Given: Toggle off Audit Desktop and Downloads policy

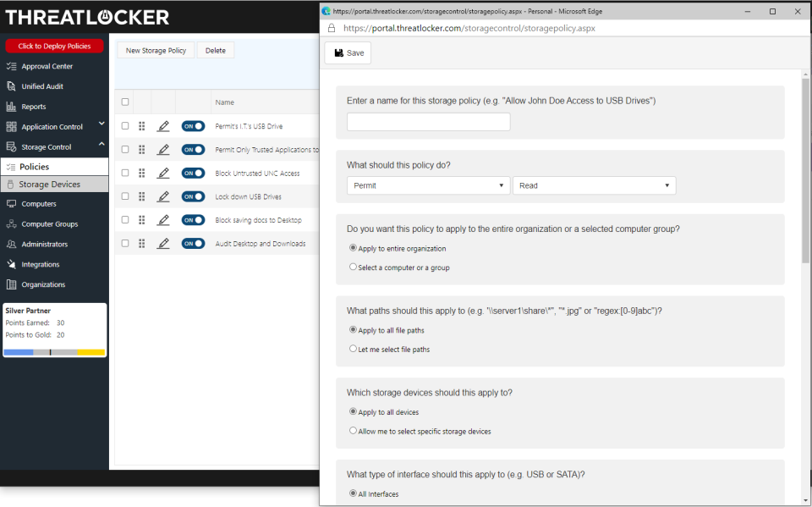Looking at the screenshot, I should [193, 243].
